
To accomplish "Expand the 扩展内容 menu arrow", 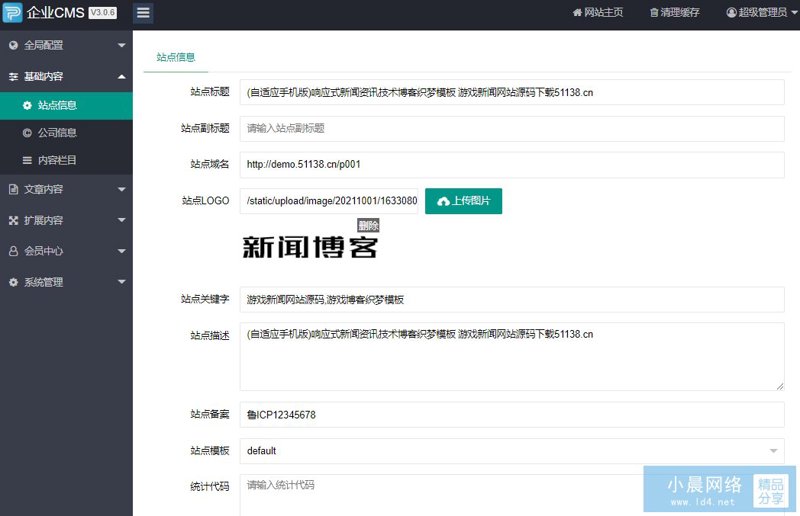I will click(x=121, y=220).
